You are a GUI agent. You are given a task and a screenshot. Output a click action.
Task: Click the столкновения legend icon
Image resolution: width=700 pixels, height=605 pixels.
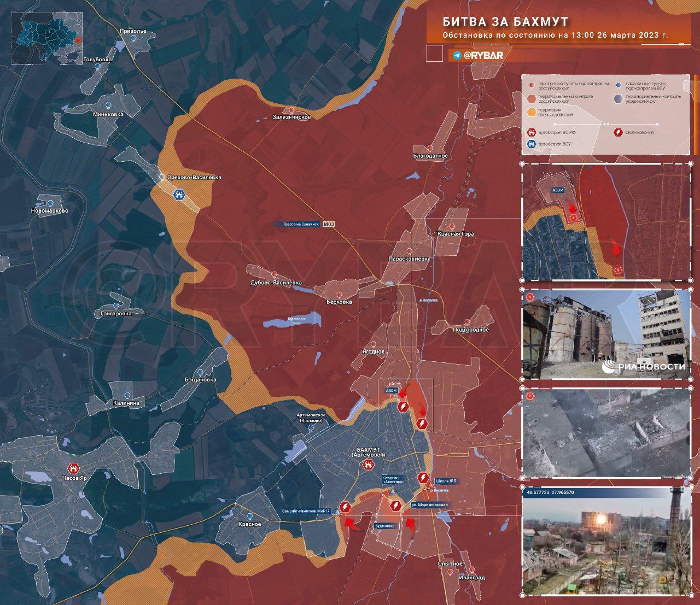pos(619,132)
